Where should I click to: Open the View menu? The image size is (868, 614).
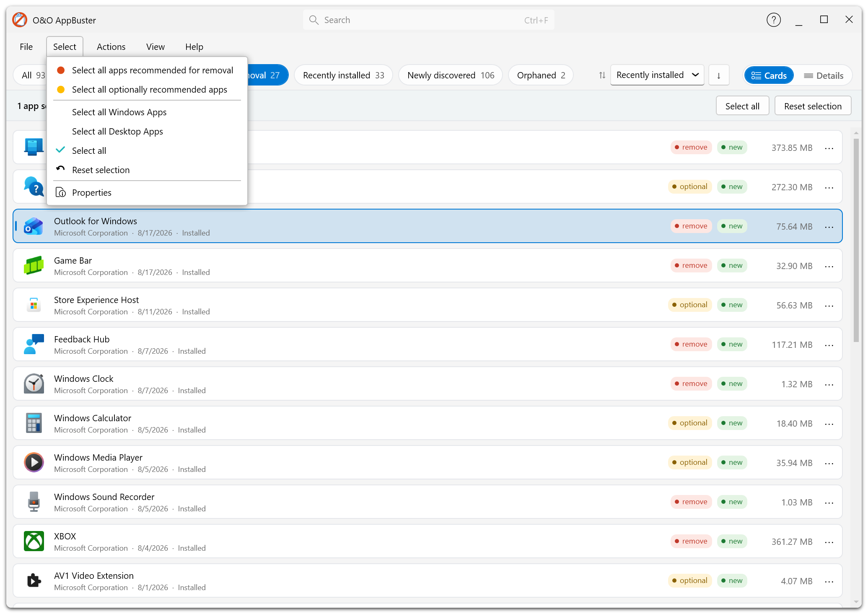coord(155,47)
